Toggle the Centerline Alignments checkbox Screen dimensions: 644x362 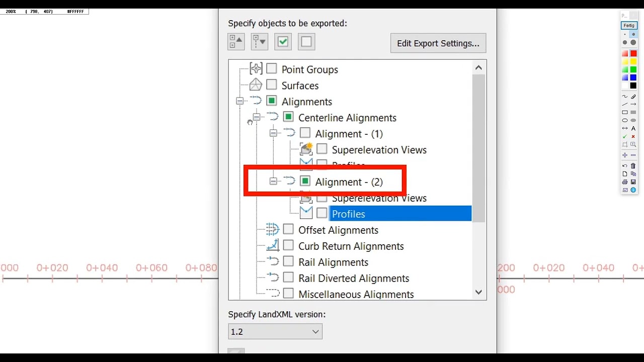tap(288, 117)
